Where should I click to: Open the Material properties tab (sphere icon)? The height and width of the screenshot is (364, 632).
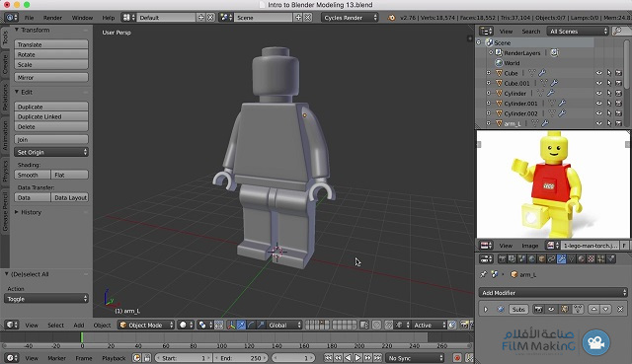[582, 258]
